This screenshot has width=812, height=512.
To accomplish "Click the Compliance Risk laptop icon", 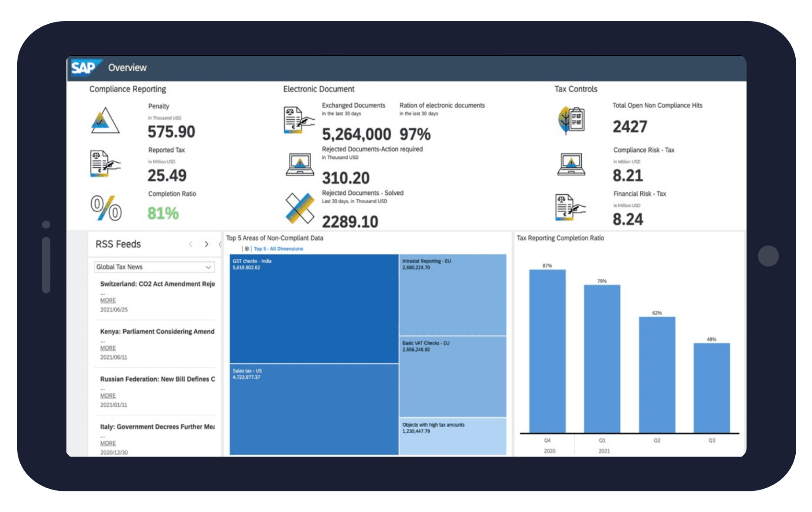I will (571, 165).
